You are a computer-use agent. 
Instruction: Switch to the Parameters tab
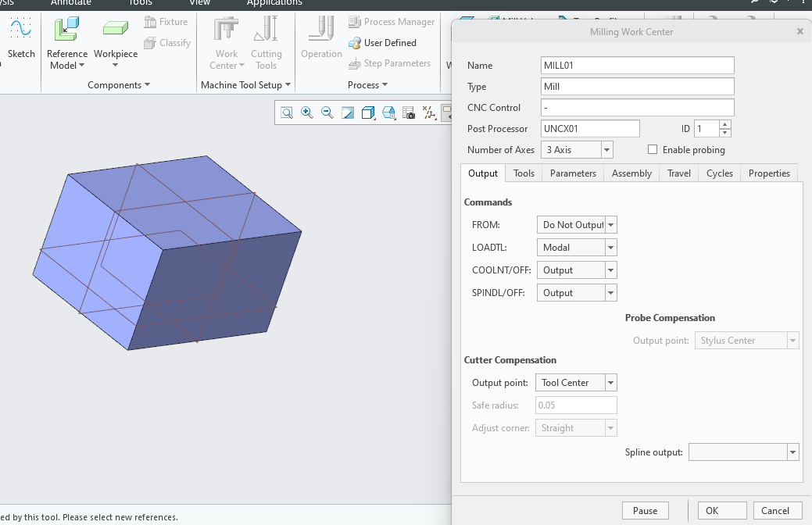[573, 173]
